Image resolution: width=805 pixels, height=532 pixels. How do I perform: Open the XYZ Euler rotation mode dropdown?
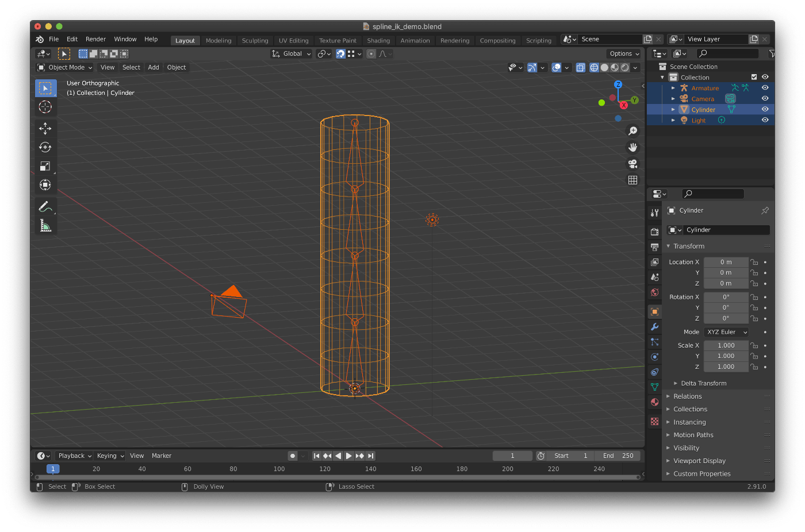(x=726, y=332)
